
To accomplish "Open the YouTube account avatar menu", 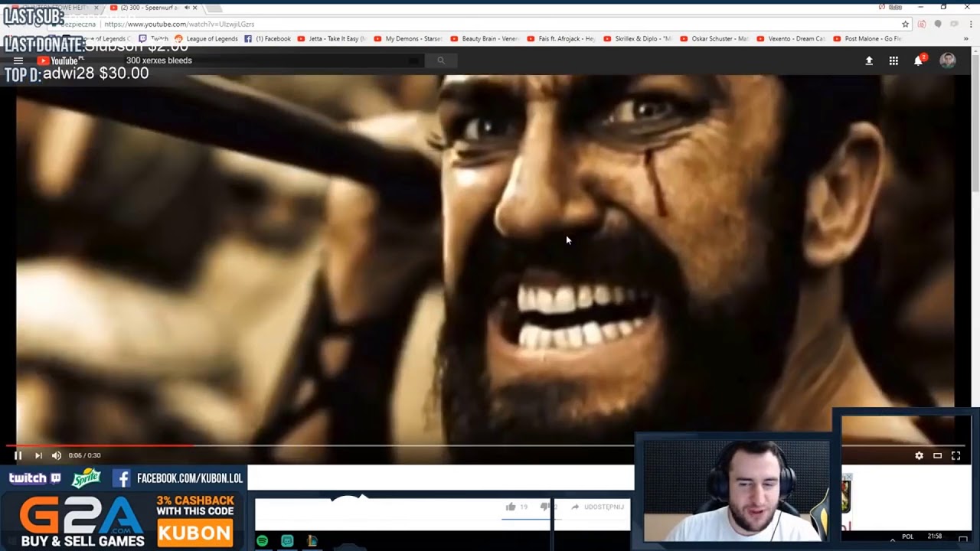I will point(948,60).
